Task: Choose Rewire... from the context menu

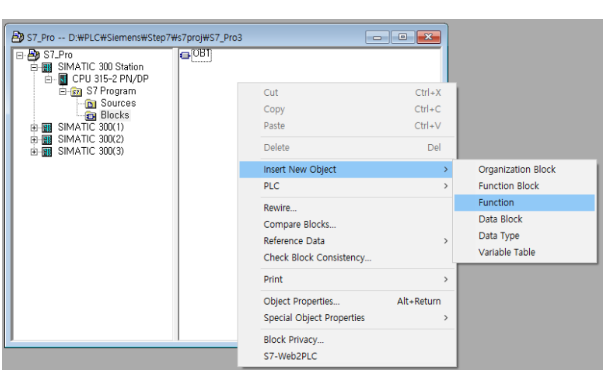Action: (x=347, y=208)
